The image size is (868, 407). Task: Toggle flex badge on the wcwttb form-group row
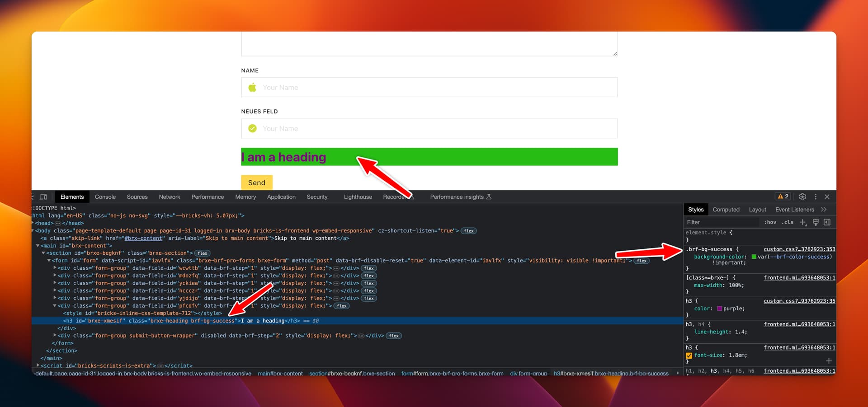click(369, 268)
